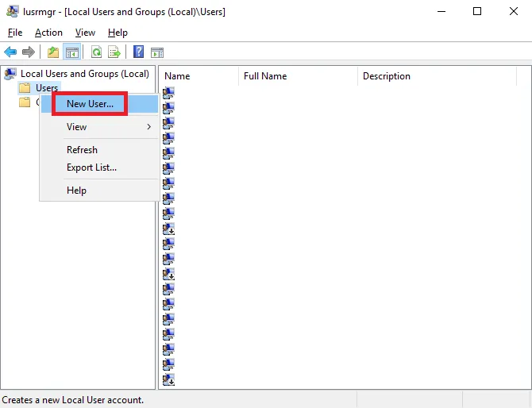This screenshot has width=532, height=408.
Task: Toggle Show/Hide Console Tree toolbar icon
Action: [71, 52]
